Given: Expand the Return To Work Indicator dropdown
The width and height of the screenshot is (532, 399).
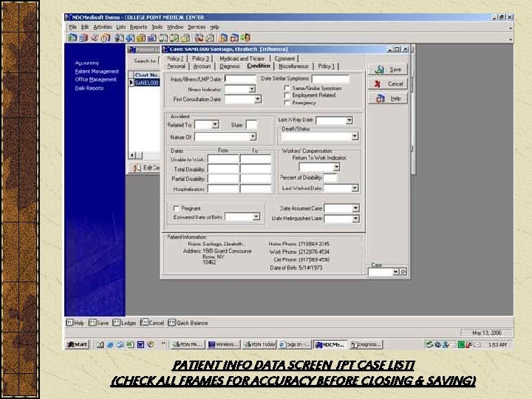Looking at the screenshot, I should (x=336, y=167).
